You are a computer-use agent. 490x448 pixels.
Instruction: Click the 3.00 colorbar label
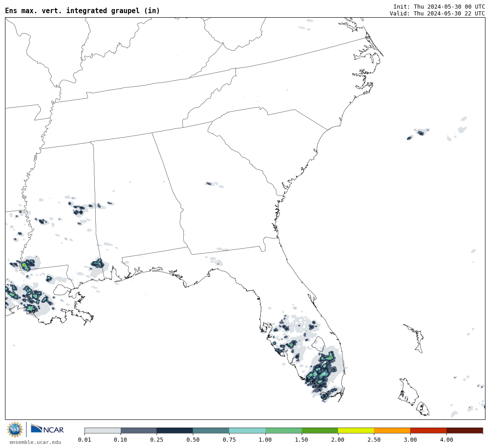tap(410, 439)
